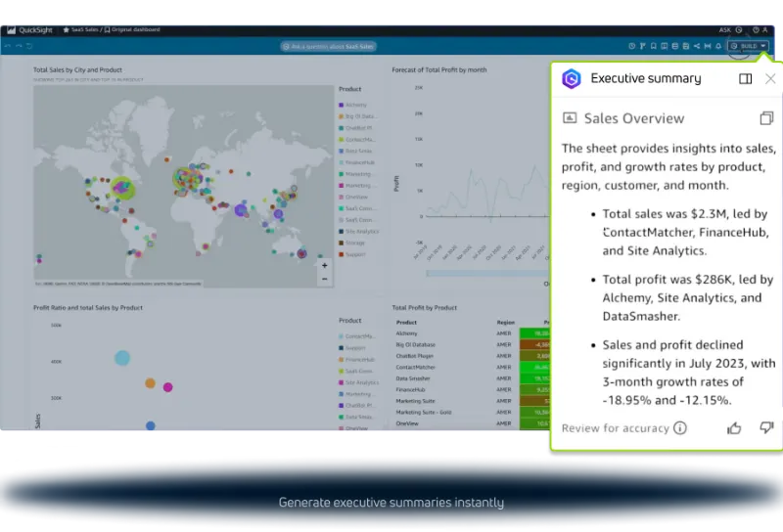Image resolution: width=783 pixels, height=532 pixels.
Task: Select OneView in the map Product legend
Action: [353, 198]
